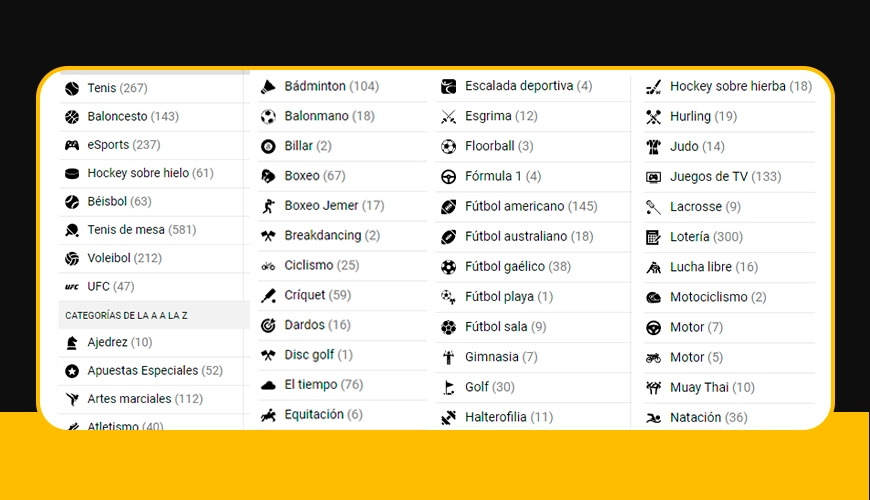Click the swimmer icon for Natación

point(654,418)
